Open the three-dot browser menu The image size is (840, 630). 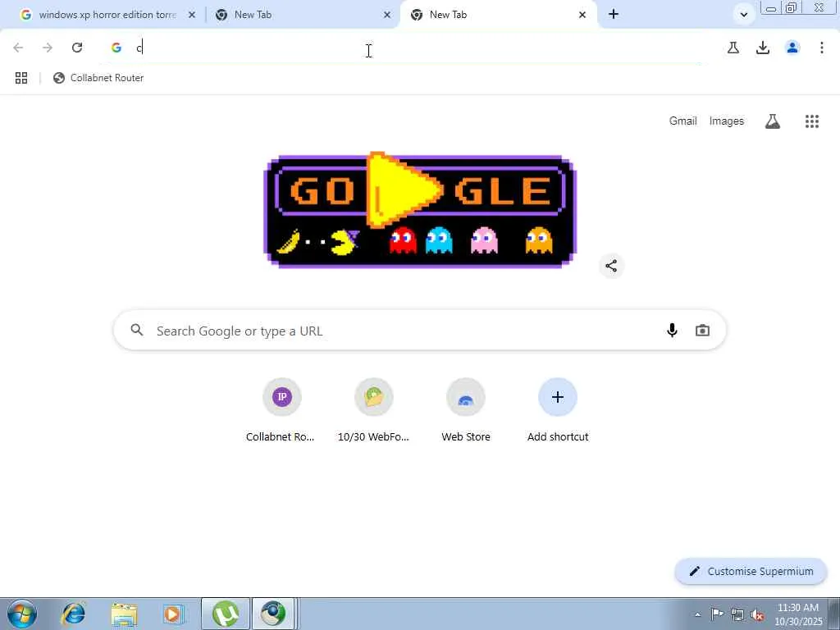822,48
